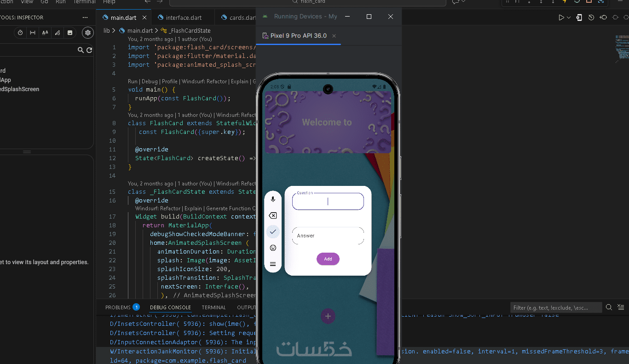This screenshot has height=364, width=629.
Task: Open the TERMINAL panel tab
Action: click(214, 307)
